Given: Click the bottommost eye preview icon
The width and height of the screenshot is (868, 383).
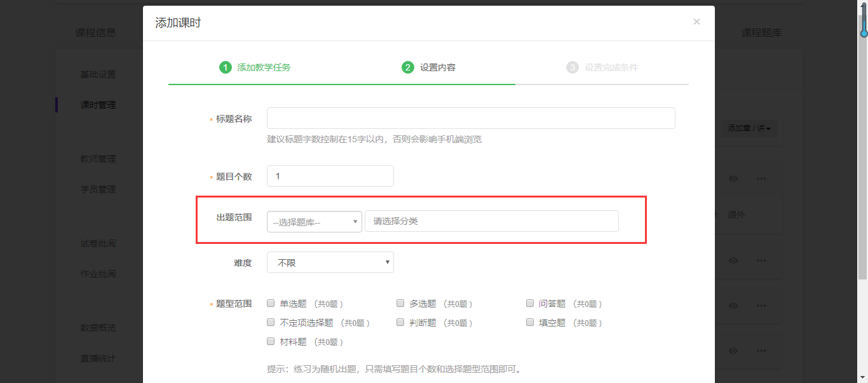Looking at the screenshot, I should click(x=733, y=351).
